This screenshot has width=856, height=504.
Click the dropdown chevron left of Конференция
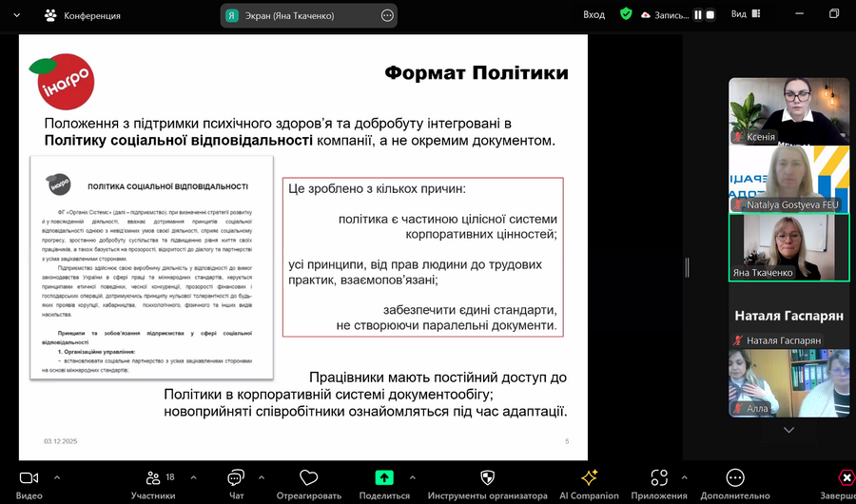(17, 16)
